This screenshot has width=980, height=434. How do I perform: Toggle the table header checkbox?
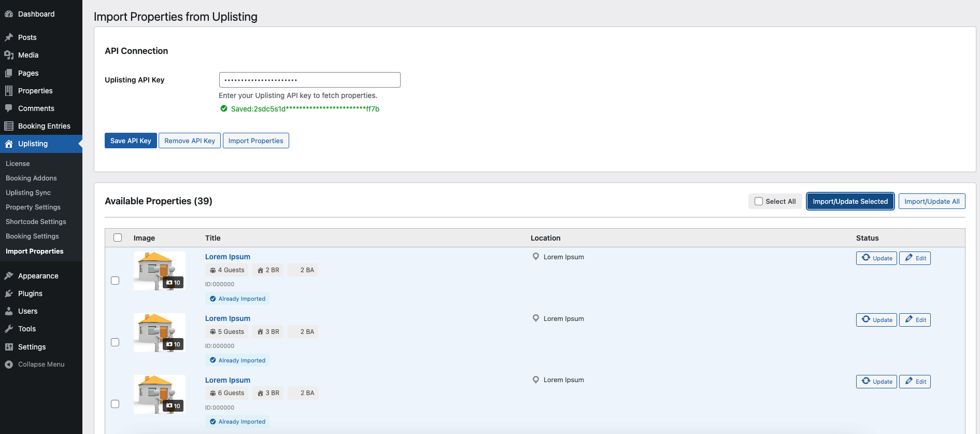(x=118, y=237)
